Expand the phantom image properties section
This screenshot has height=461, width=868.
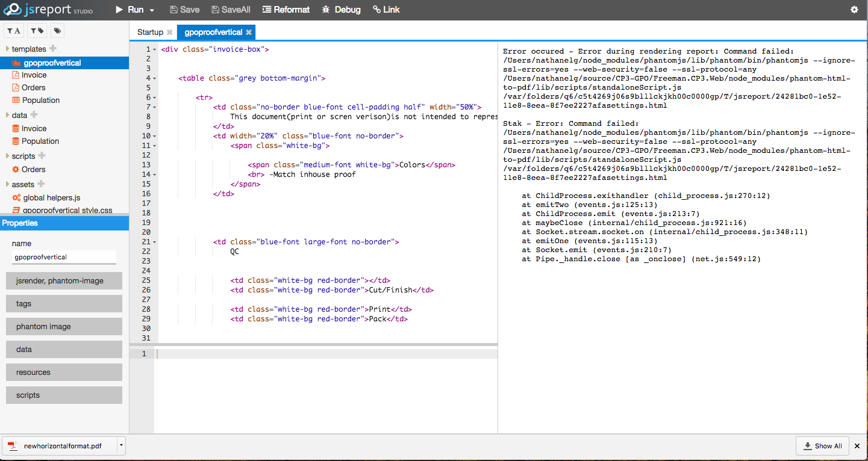(x=64, y=326)
